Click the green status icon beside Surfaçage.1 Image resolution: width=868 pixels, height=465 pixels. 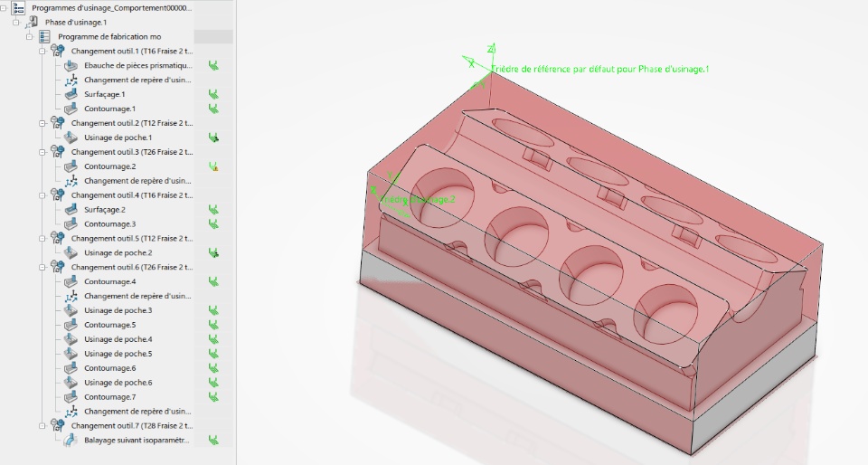point(213,94)
